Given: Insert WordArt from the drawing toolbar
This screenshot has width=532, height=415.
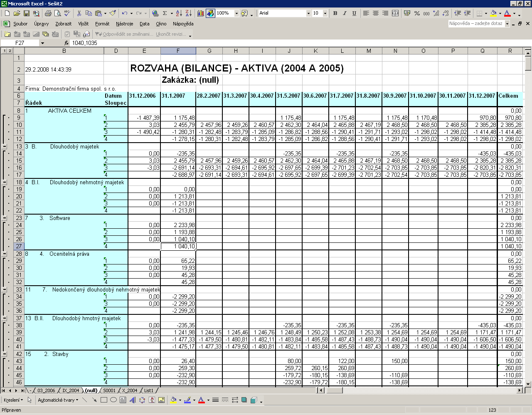Looking at the screenshot, I should [x=133, y=400].
